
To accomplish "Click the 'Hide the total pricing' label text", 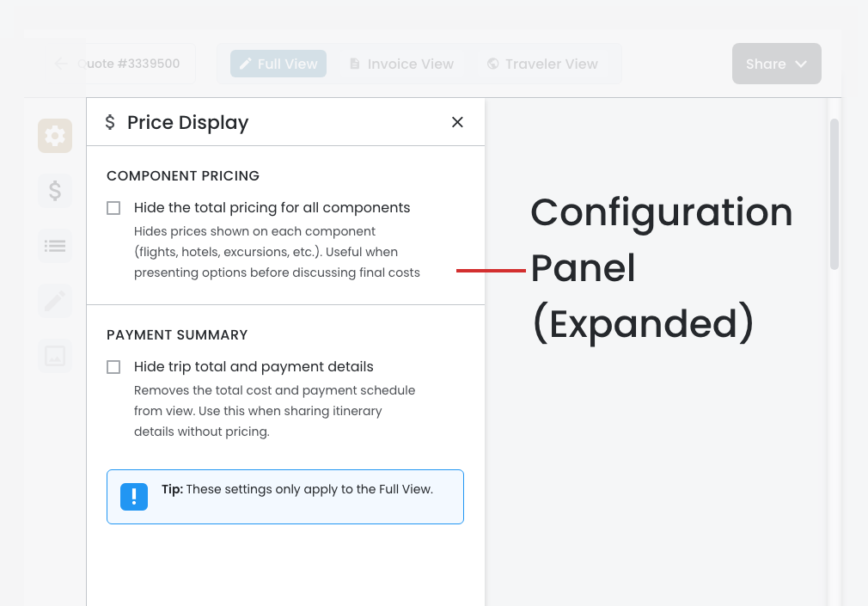I will tap(272, 208).
